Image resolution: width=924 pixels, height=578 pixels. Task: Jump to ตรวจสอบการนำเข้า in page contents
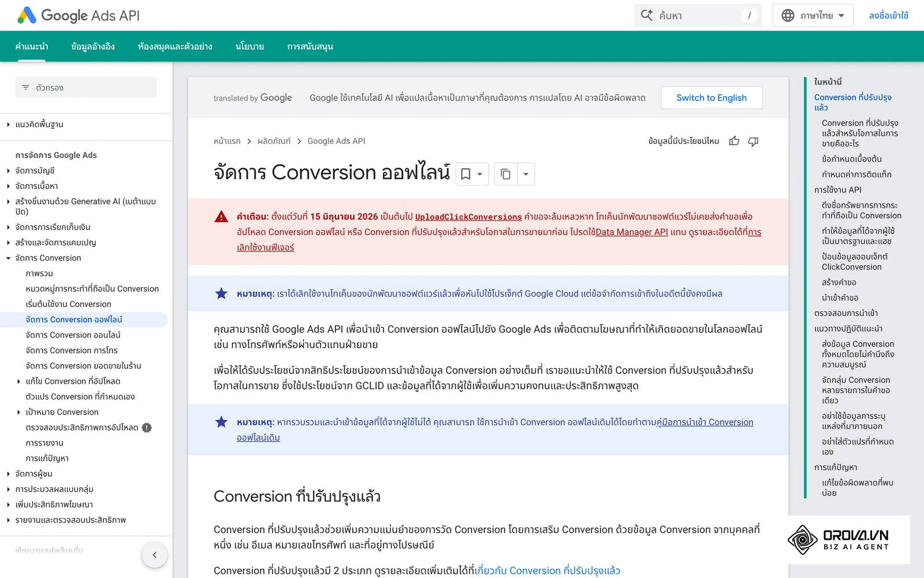(846, 313)
